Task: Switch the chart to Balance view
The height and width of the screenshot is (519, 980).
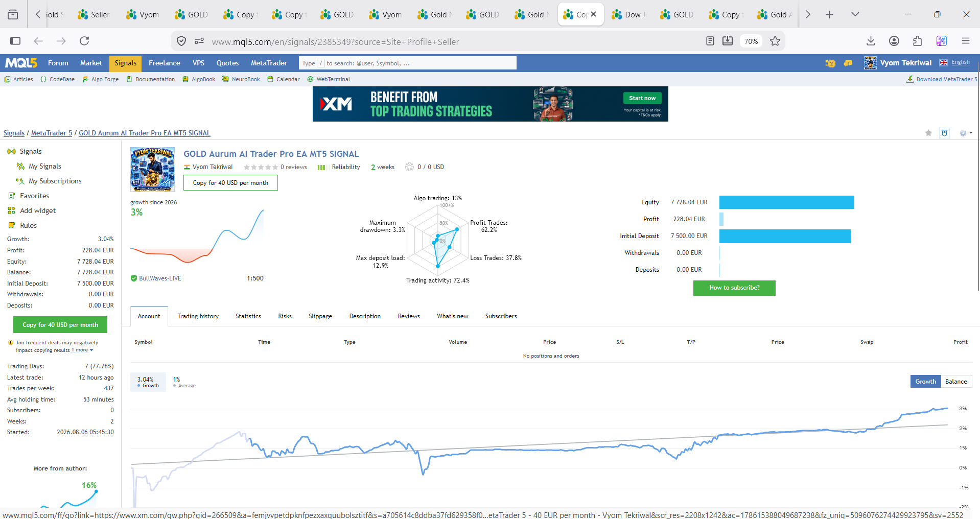Action: coord(956,382)
